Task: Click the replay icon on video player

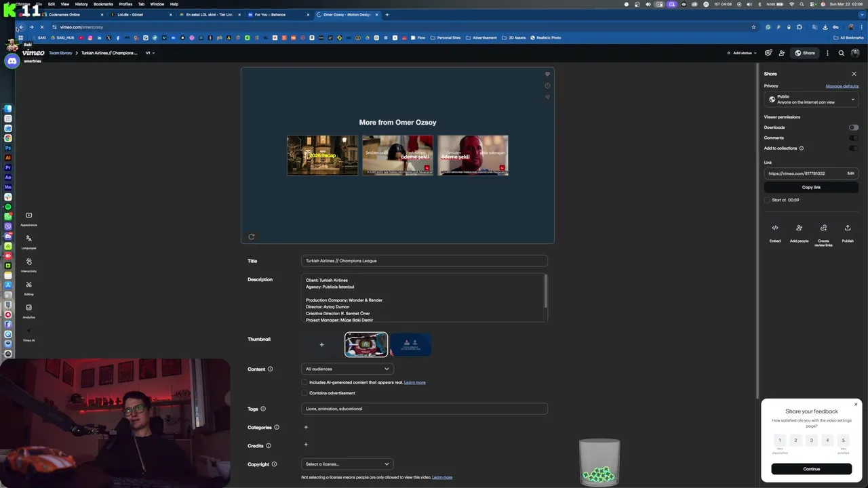Action: tap(252, 237)
